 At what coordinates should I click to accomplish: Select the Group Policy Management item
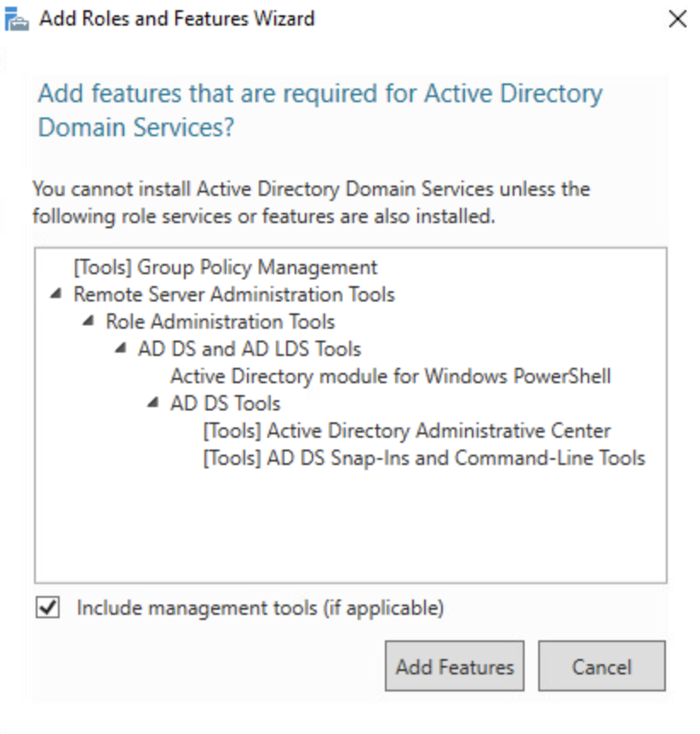[225, 267]
